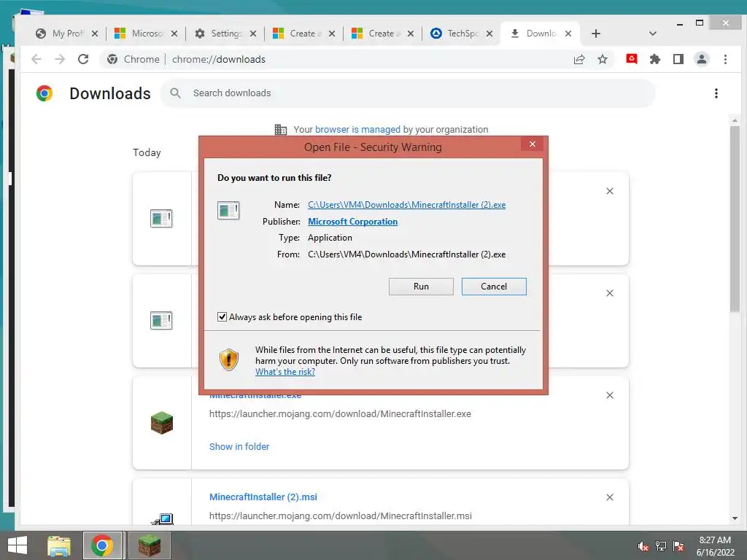The height and width of the screenshot is (560, 747).
Task: Open File Explorer from the taskbar
Action: click(x=59, y=545)
